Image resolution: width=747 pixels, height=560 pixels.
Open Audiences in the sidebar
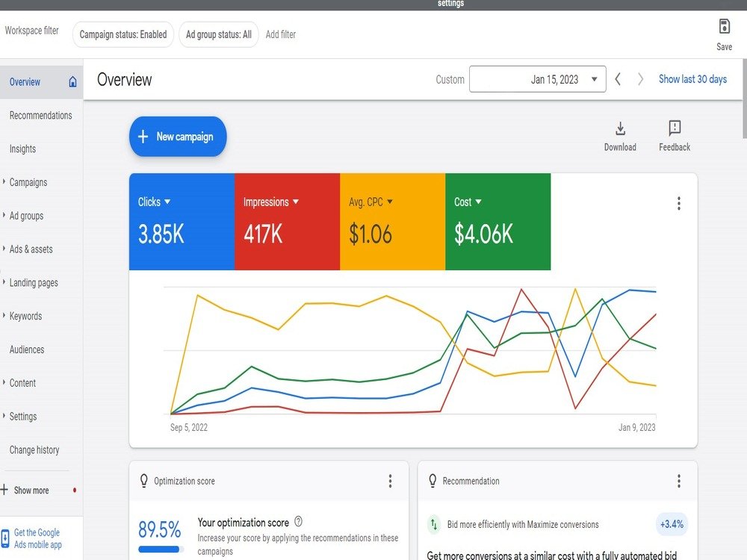[27, 349]
